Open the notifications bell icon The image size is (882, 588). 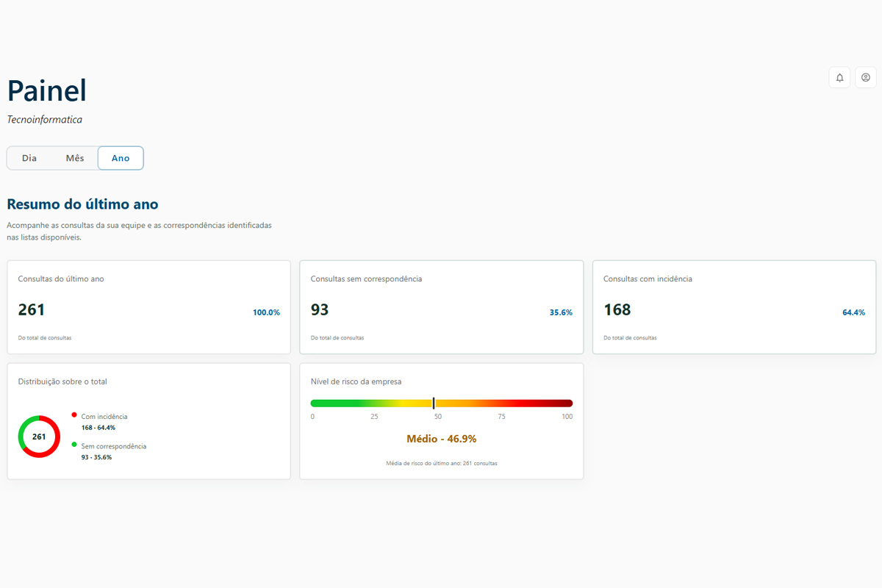click(839, 77)
